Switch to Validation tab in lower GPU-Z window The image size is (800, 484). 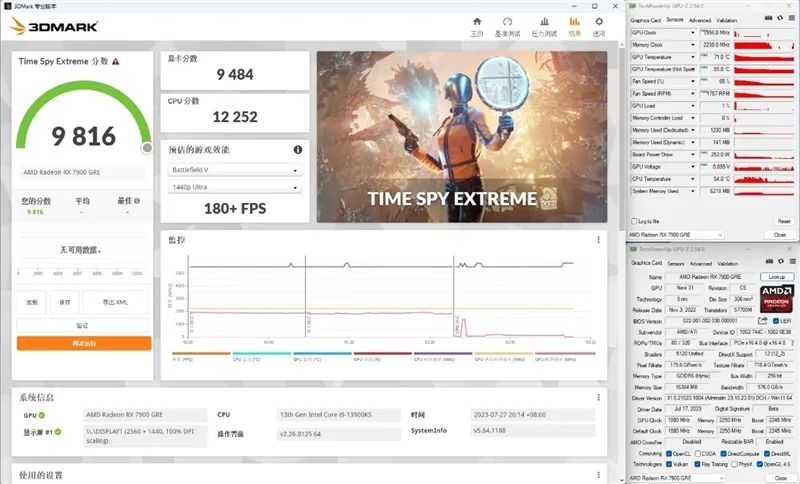coord(728,263)
